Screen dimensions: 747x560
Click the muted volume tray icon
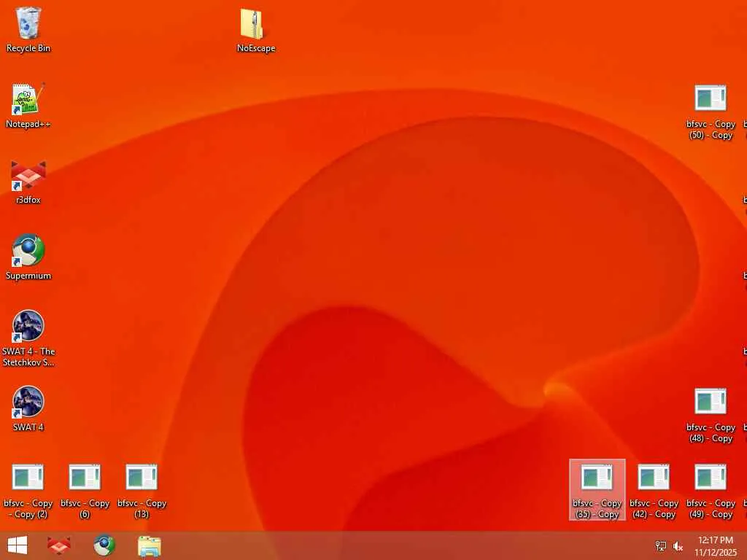678,546
